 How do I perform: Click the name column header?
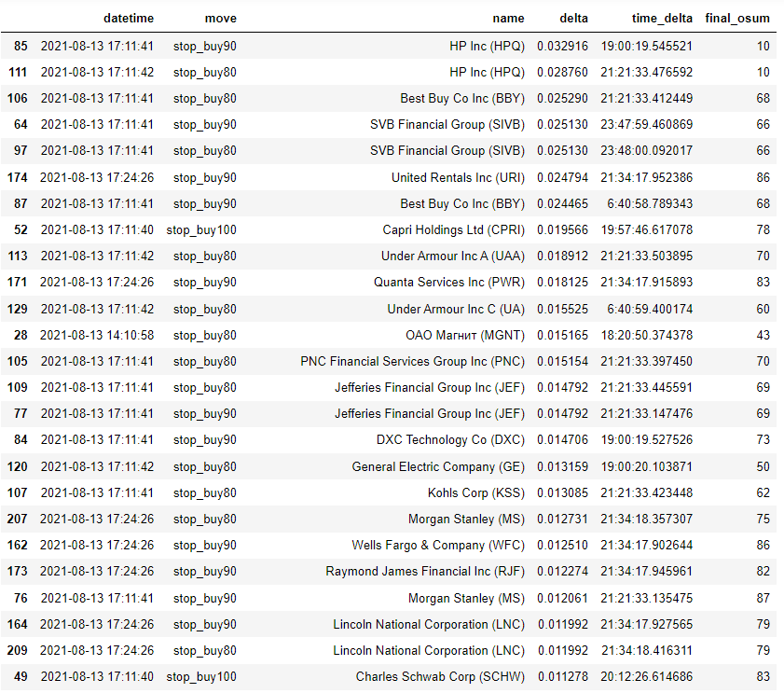[508, 19]
